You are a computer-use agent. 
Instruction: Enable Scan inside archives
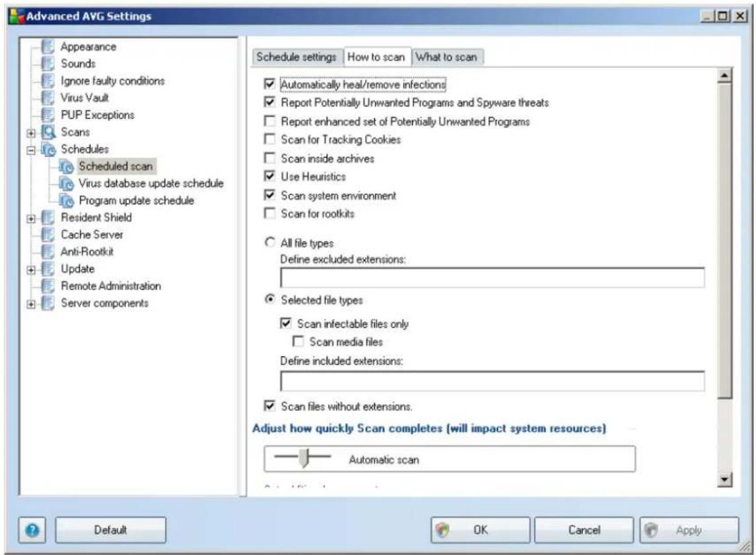tap(269, 158)
